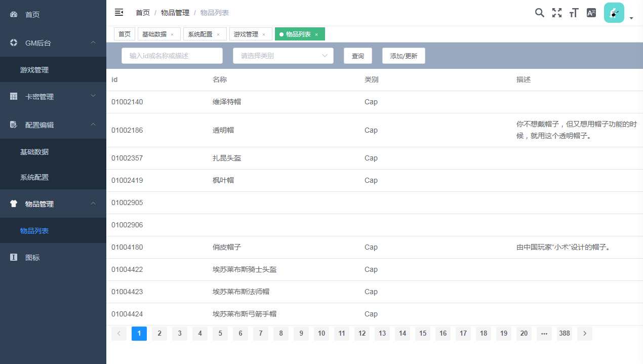Close the 系统配置 tab
This screenshot has width=643, height=364.
(218, 34)
